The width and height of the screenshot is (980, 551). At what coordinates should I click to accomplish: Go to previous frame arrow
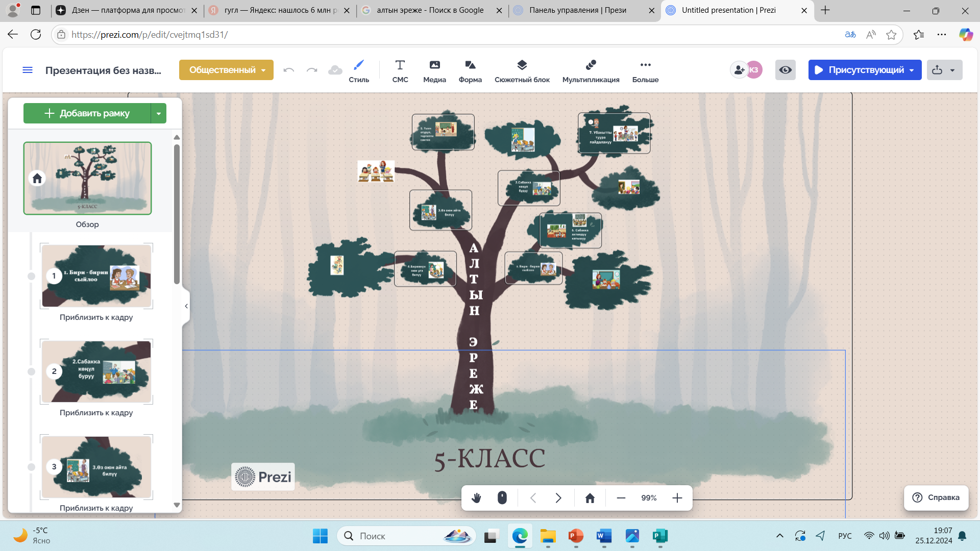pyautogui.click(x=533, y=498)
